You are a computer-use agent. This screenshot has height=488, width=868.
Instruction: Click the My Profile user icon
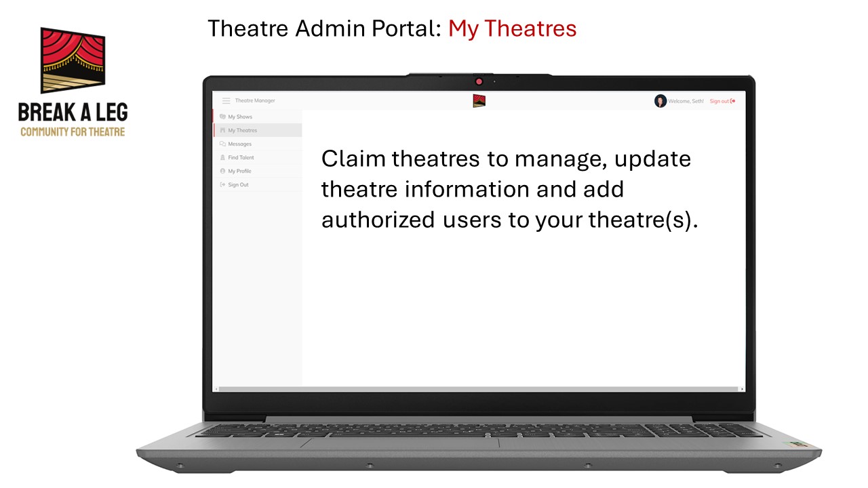coord(222,171)
